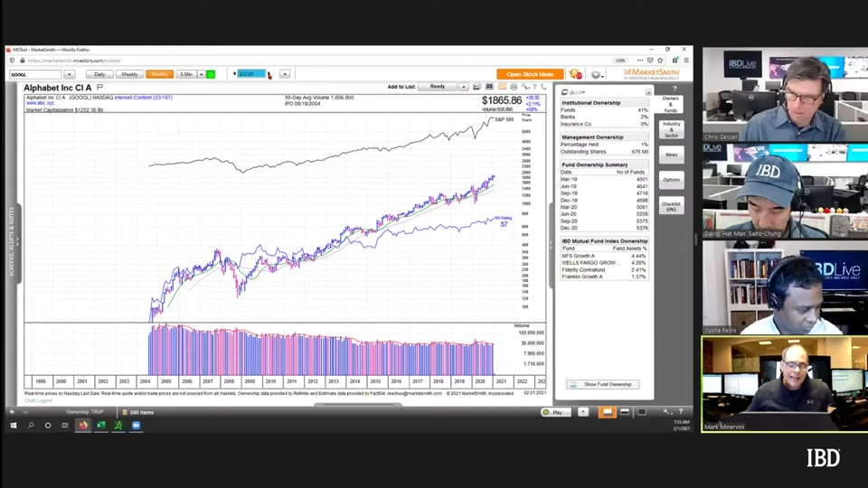The width and height of the screenshot is (868, 488).
Task: Click the green real-time indicator beside 5 Min
Action: (211, 74)
